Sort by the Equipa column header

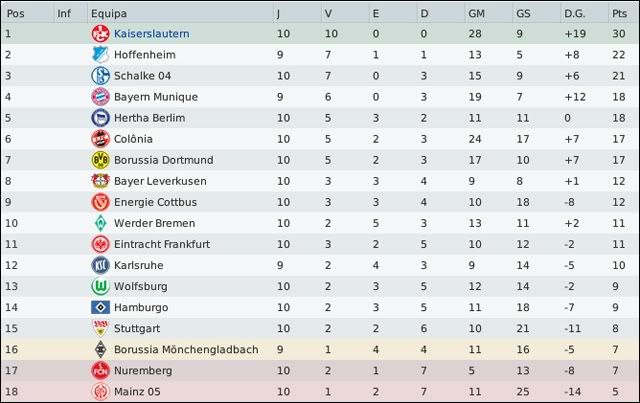[106, 13]
